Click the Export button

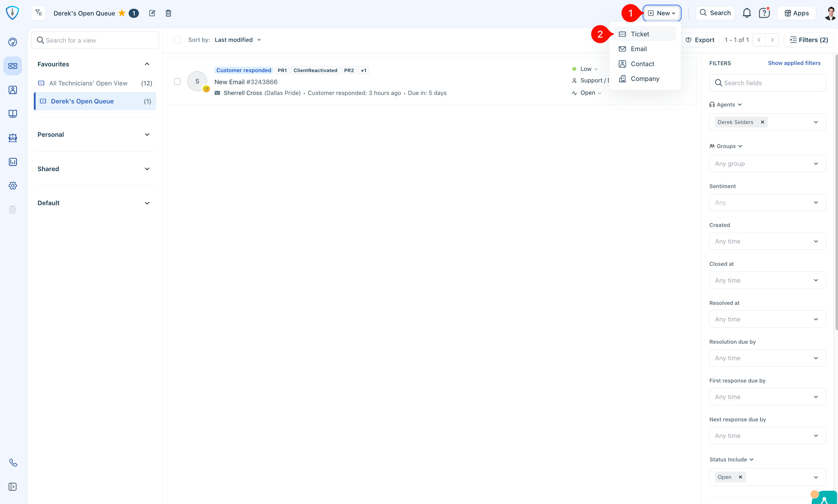700,40
